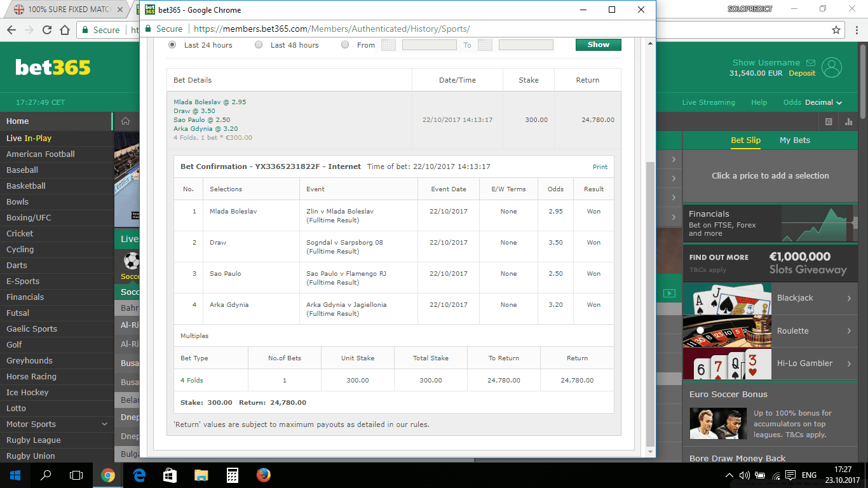Expand the Roulette arrow chevron

click(x=849, y=331)
